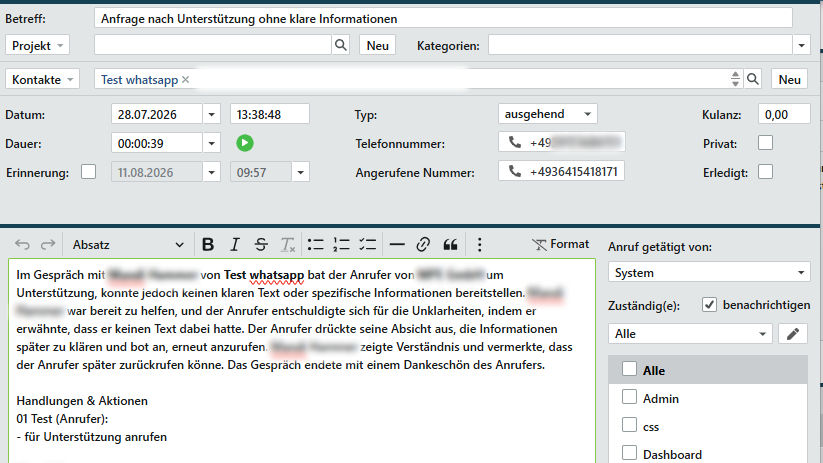Click Neu button beside project field

(x=377, y=46)
